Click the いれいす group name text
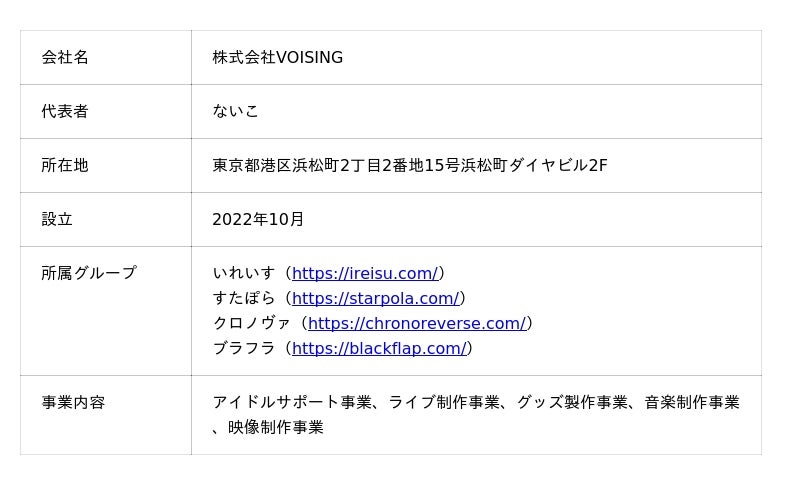This screenshot has width=800, height=485. tap(243, 273)
